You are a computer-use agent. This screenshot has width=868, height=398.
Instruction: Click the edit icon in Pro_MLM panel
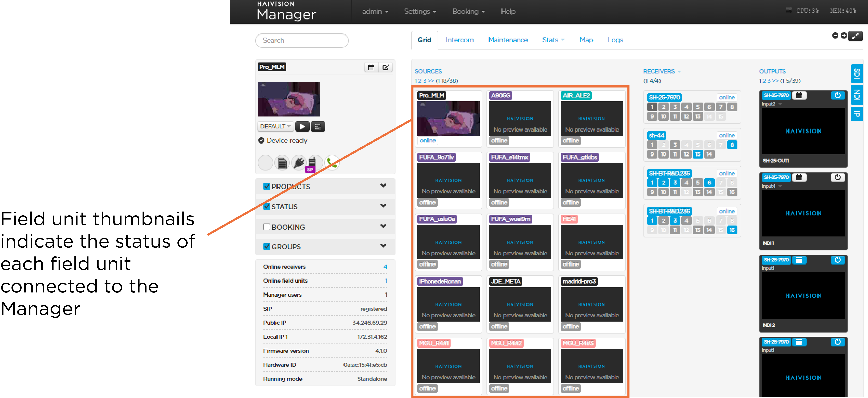click(x=386, y=67)
